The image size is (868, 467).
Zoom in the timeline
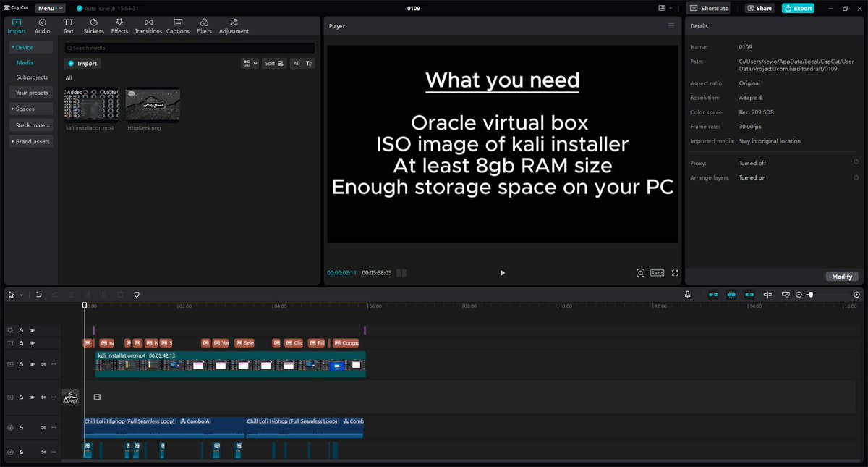857,295
